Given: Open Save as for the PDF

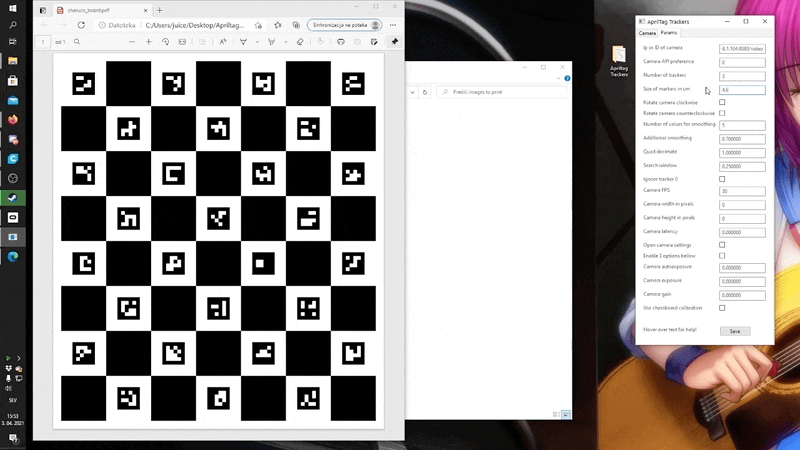Looking at the screenshot, I should (x=374, y=42).
